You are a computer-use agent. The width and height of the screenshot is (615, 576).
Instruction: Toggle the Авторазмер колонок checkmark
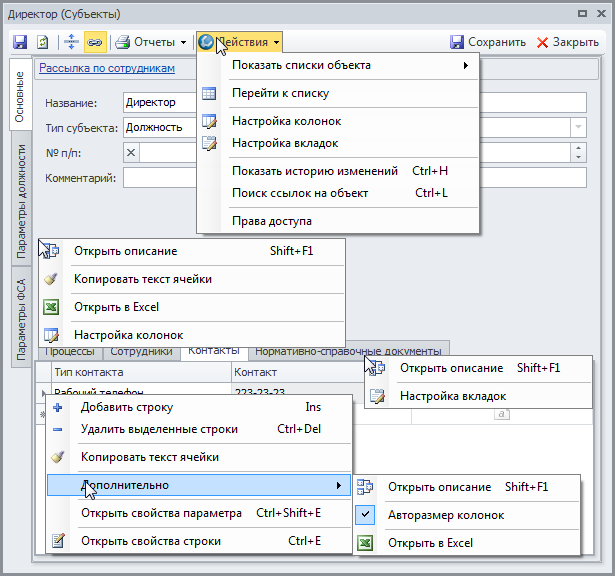click(x=365, y=514)
